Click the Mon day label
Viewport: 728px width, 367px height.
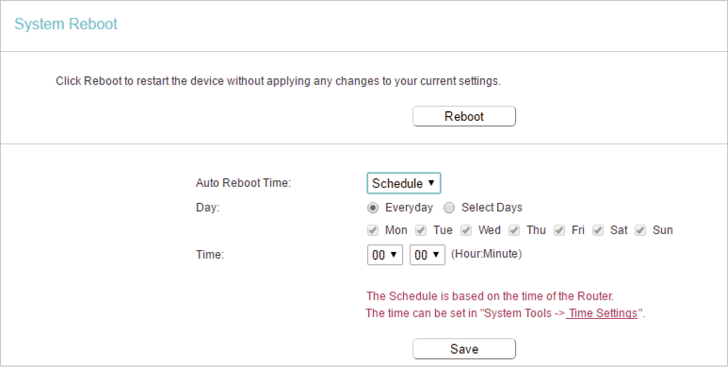point(396,230)
